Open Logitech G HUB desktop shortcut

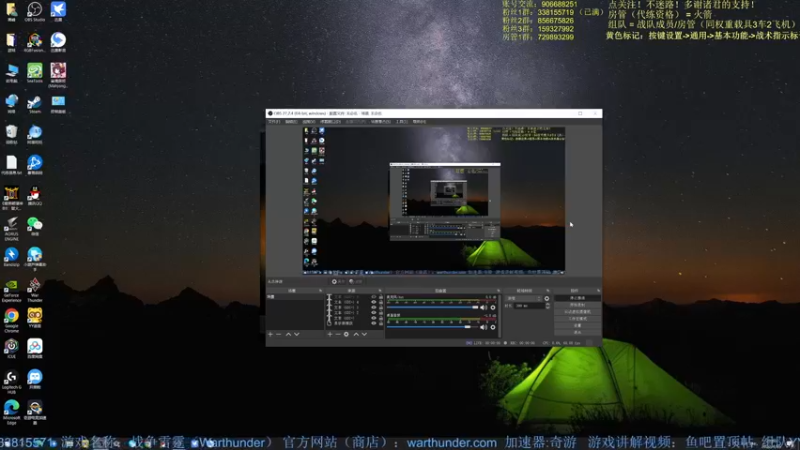(11, 382)
